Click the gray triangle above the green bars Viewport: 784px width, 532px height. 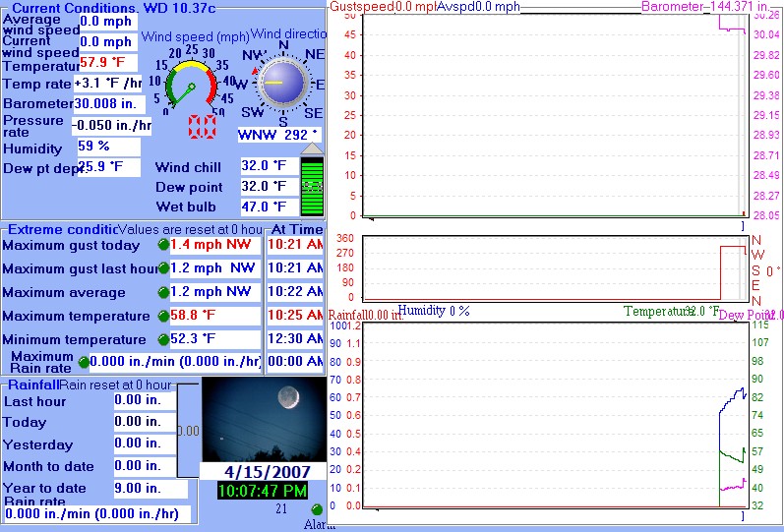tap(312, 148)
